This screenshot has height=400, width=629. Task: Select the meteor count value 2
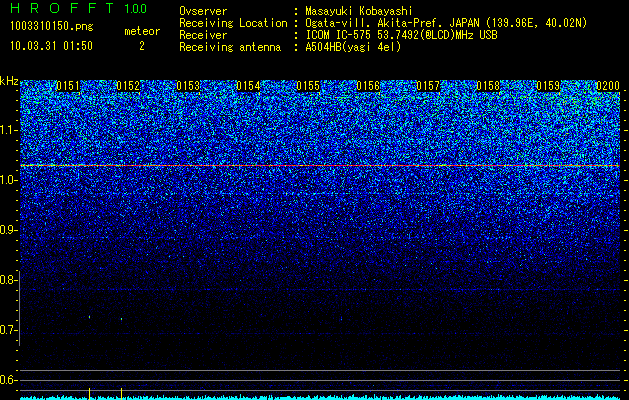tap(142, 46)
